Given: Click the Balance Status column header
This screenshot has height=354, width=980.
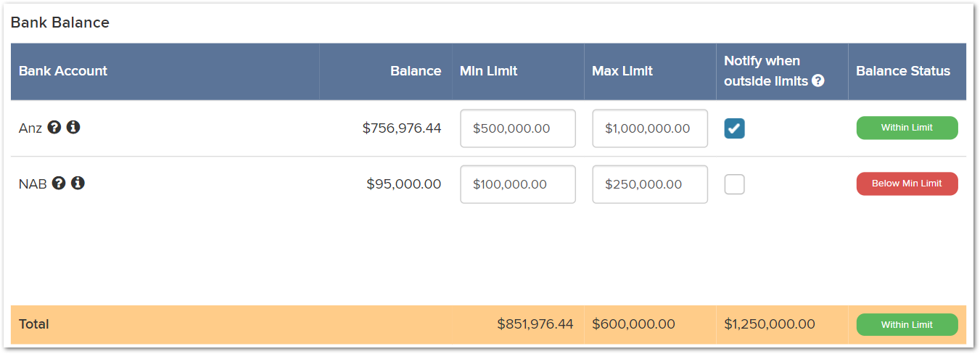Looking at the screenshot, I should (903, 71).
